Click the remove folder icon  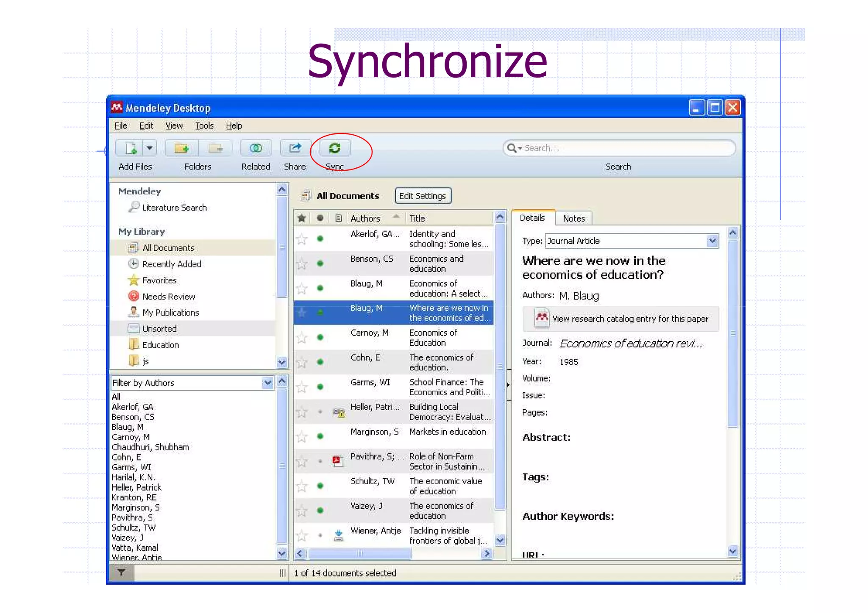click(x=216, y=148)
